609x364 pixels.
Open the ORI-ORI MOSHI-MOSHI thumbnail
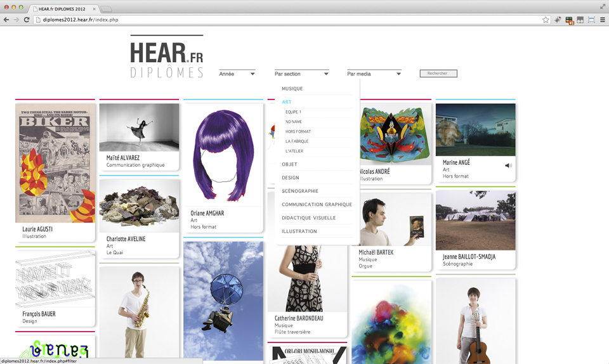(308, 355)
